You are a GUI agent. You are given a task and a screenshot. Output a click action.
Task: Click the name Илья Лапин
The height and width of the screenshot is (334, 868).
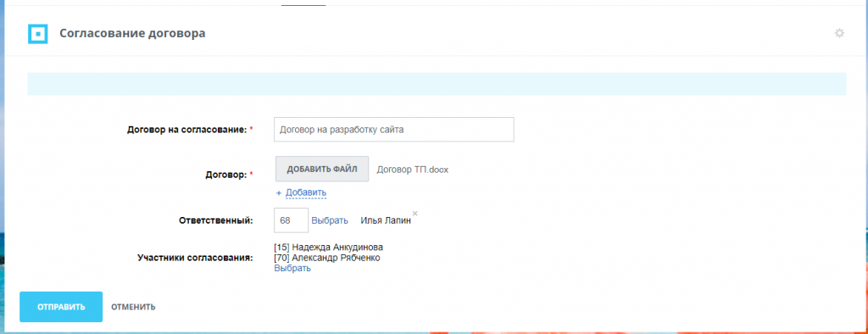(386, 220)
